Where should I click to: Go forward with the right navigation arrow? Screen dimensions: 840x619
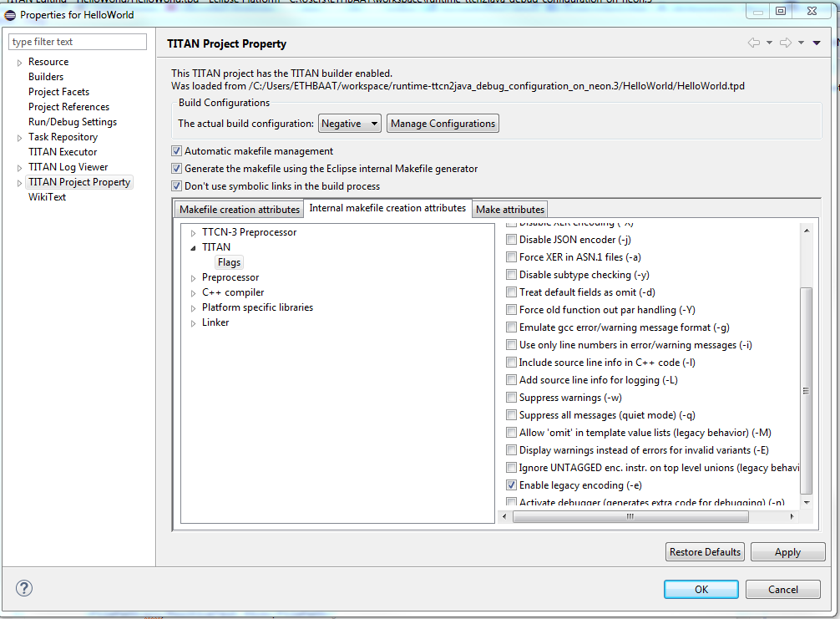786,43
